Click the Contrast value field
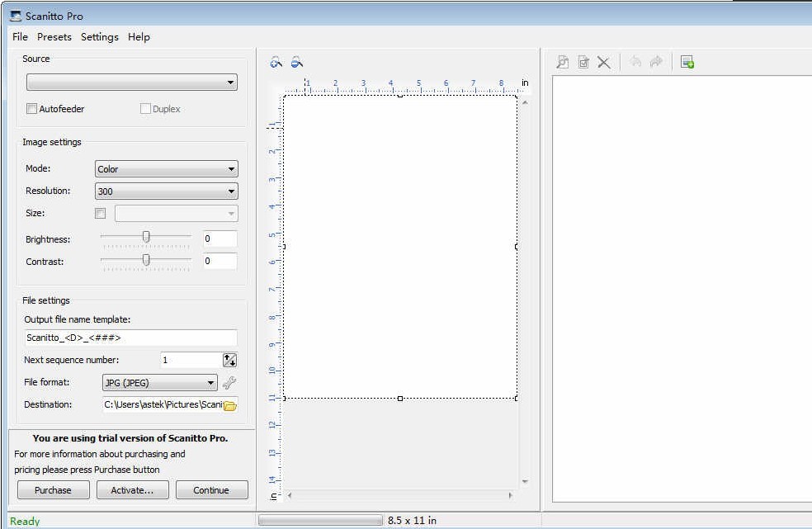 220,261
